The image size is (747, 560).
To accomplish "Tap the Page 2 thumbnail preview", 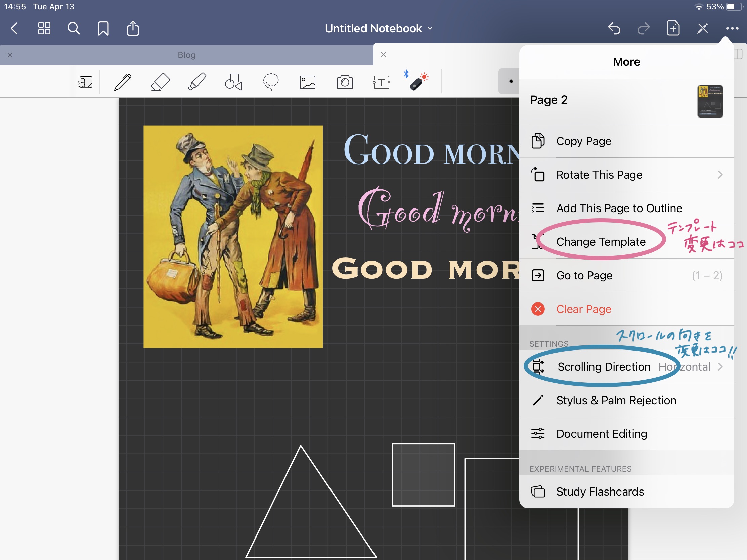I will click(x=710, y=101).
